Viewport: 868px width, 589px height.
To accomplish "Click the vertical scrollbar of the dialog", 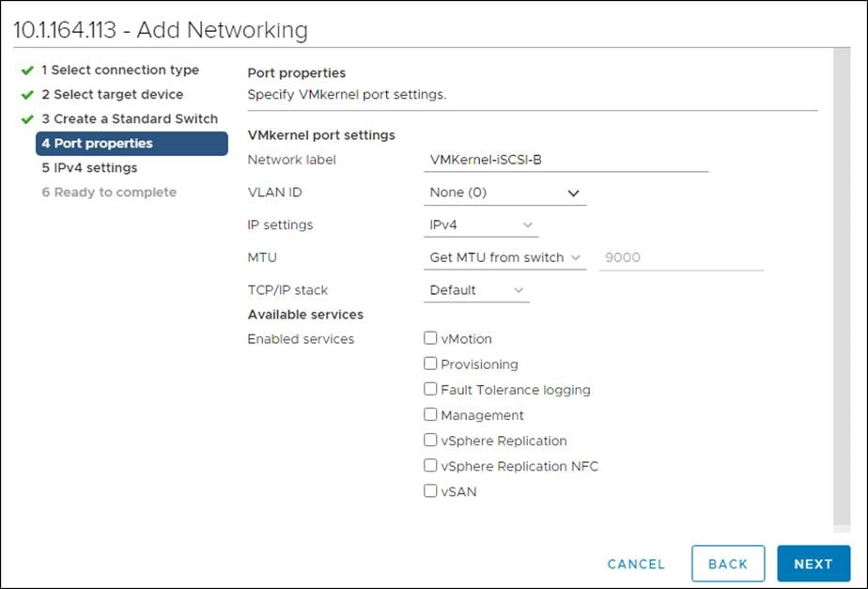I will pyautogui.click(x=842, y=287).
